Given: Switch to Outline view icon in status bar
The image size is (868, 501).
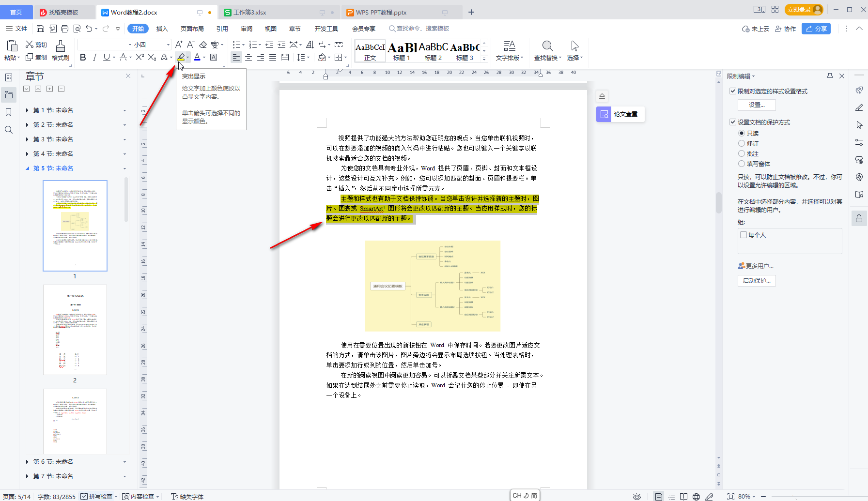Looking at the screenshot, I should pyautogui.click(x=671, y=497).
